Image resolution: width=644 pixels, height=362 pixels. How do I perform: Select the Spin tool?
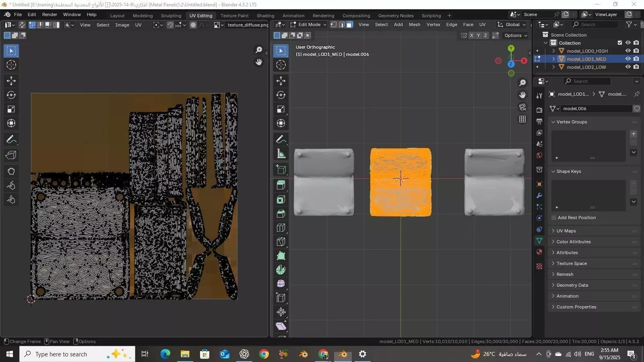click(x=281, y=270)
